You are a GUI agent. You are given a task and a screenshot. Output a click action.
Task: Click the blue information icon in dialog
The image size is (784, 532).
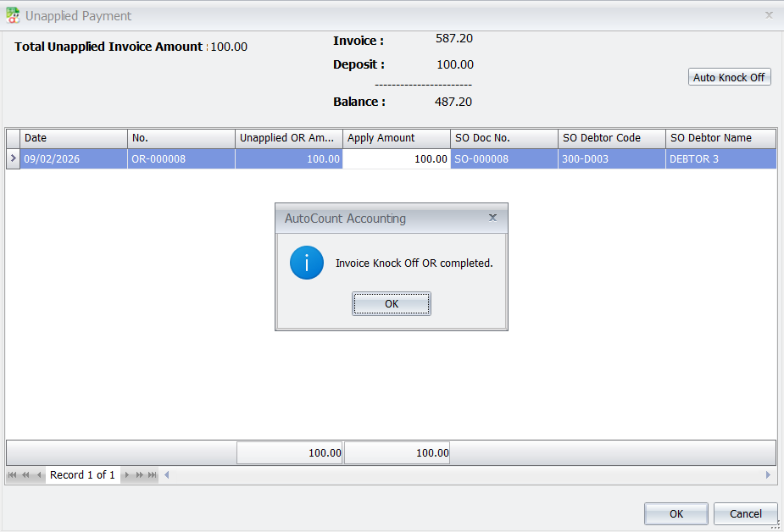307,263
